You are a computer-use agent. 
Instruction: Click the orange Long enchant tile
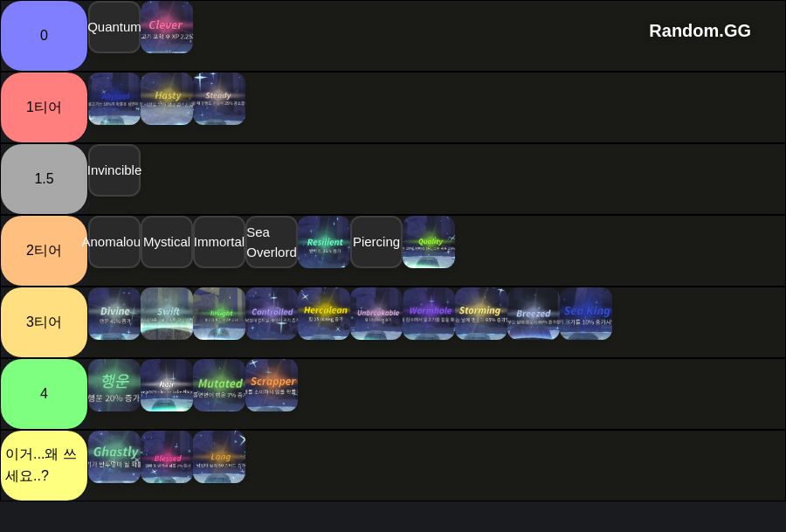pyautogui.click(x=219, y=457)
